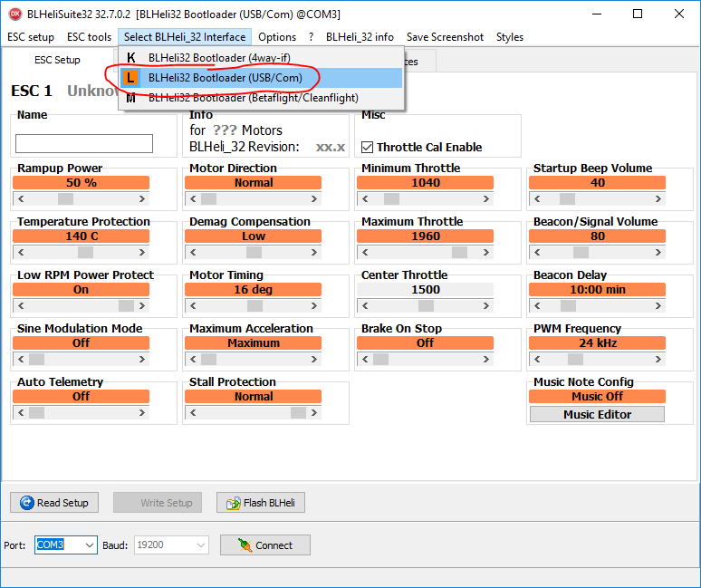Increase Motor Timing with right arrow
This screenshot has height=588, width=701.
[x=314, y=306]
